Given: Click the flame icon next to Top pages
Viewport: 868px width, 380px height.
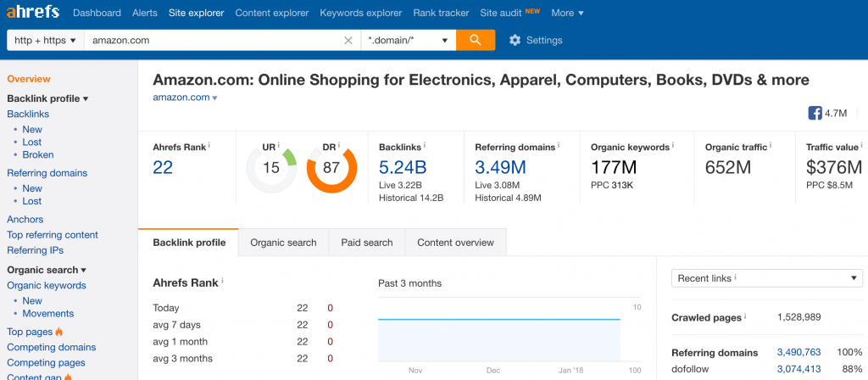Looking at the screenshot, I should coord(59,332).
